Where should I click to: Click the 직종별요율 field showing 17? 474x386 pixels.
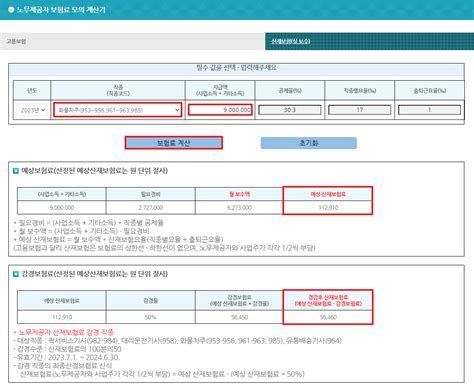pos(359,110)
